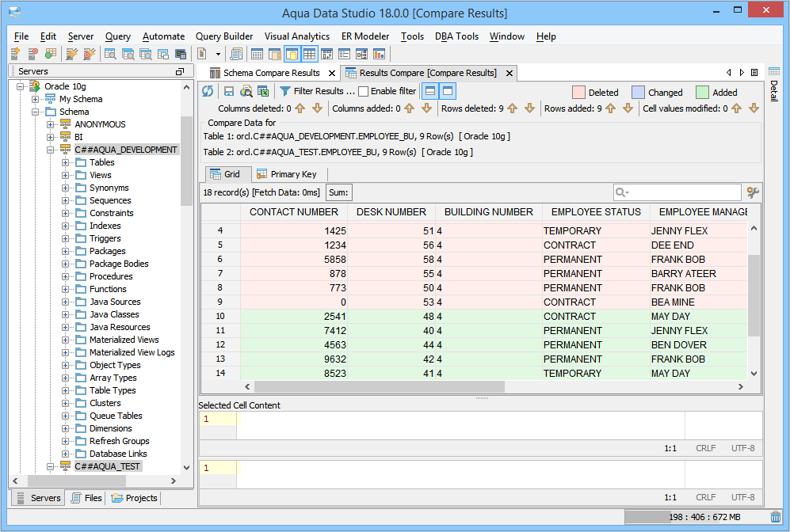This screenshot has height=532, width=790.
Task: Click the connect server plug icon
Action: [72, 54]
